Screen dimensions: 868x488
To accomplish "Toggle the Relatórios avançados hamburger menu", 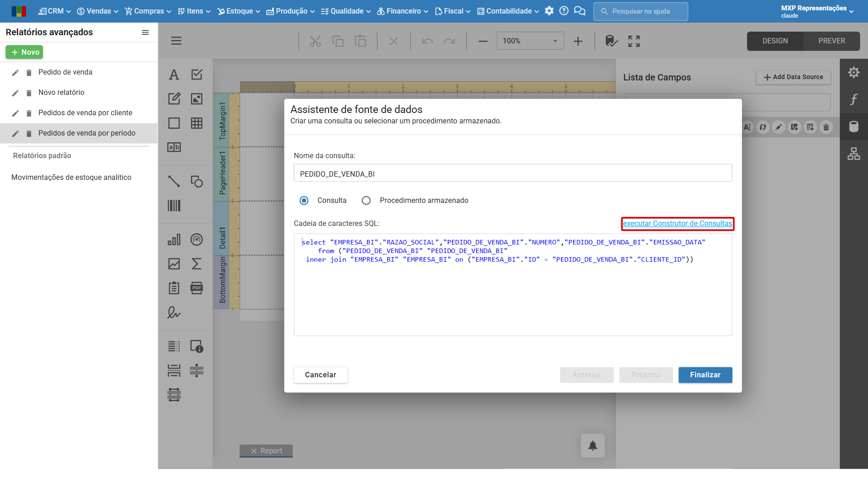I will point(145,33).
